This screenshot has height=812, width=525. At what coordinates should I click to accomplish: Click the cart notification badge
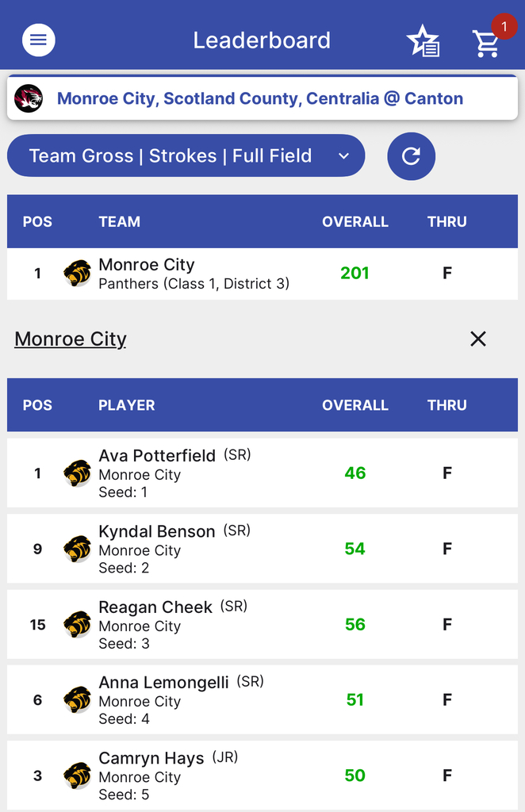point(504,27)
